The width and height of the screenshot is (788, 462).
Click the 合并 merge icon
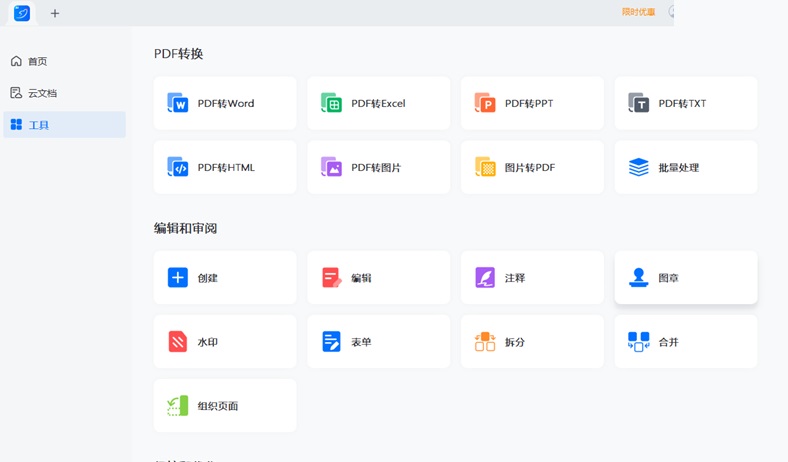pos(639,341)
